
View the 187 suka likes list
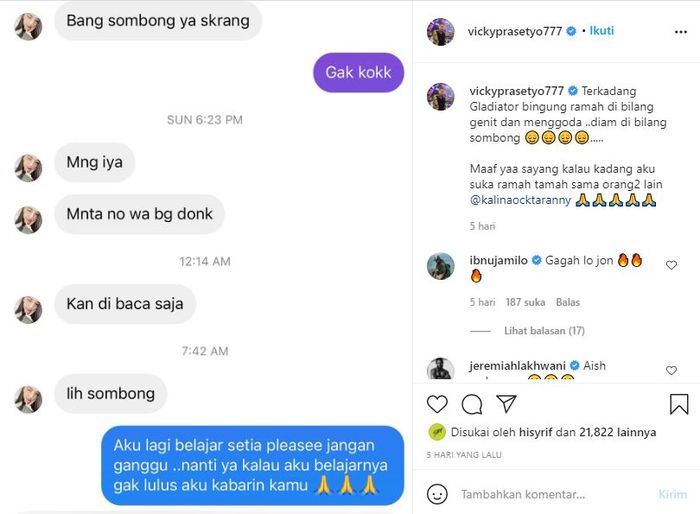click(525, 302)
